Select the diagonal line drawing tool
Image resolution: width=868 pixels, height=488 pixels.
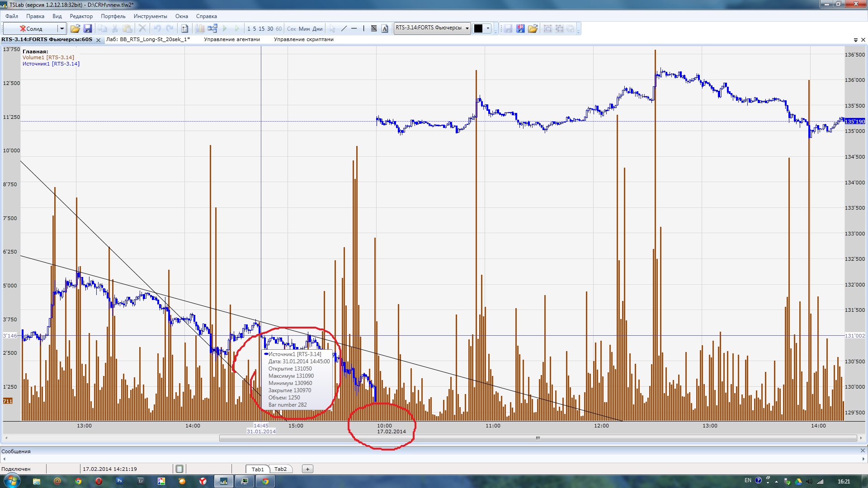pos(344,28)
